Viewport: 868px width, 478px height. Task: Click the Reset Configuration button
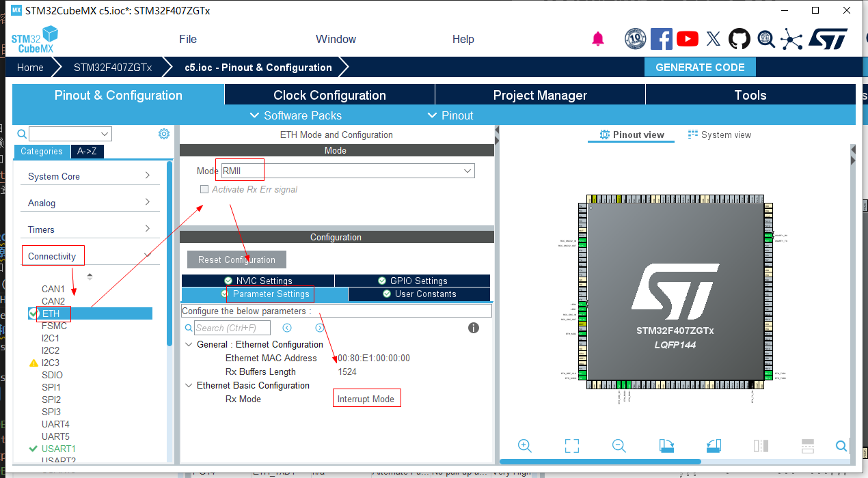tap(236, 259)
